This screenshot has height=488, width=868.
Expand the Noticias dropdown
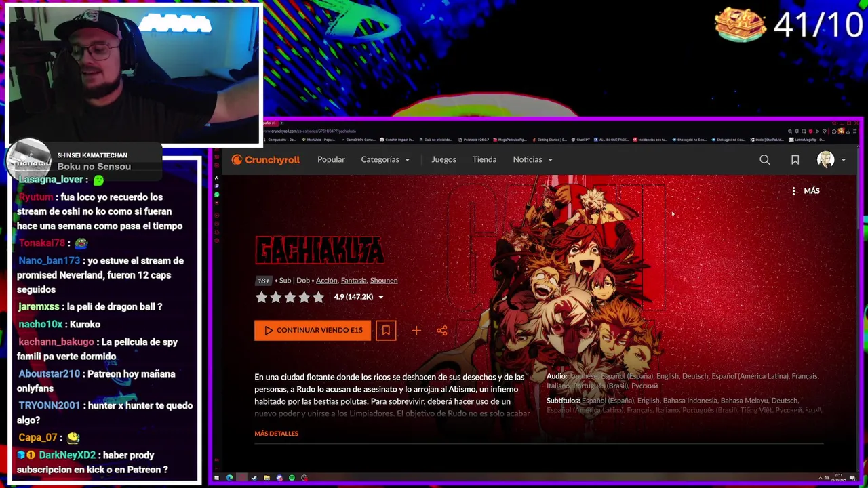click(x=533, y=159)
